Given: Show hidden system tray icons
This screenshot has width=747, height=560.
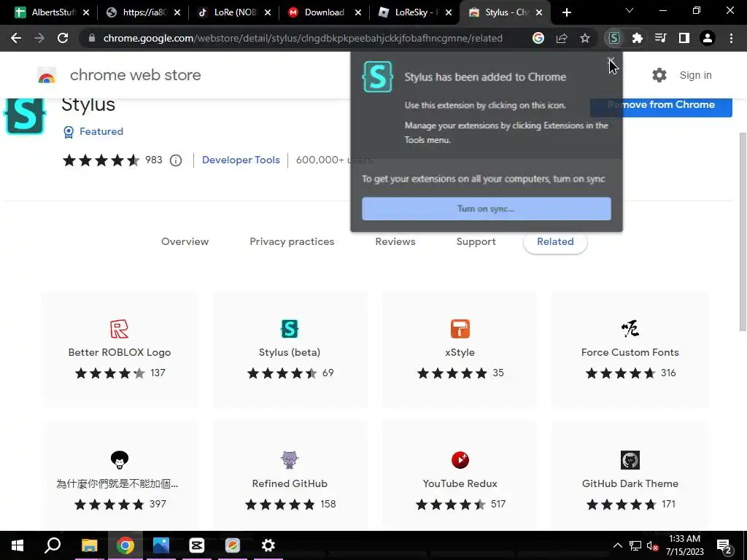Looking at the screenshot, I should point(617,545).
